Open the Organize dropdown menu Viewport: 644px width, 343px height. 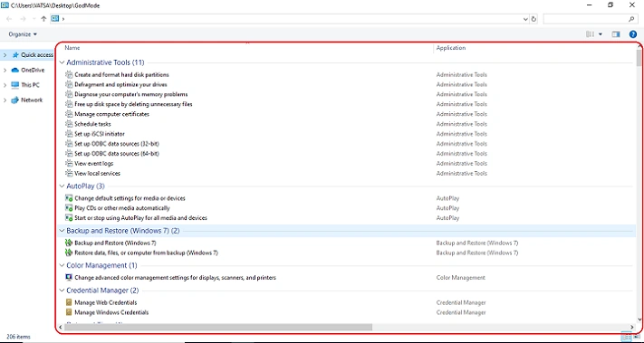tap(23, 34)
